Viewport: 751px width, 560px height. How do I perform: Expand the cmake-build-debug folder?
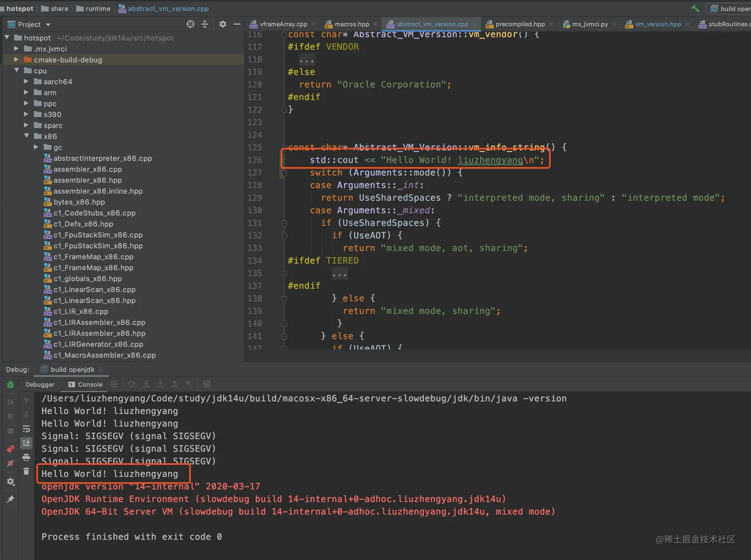(16, 60)
